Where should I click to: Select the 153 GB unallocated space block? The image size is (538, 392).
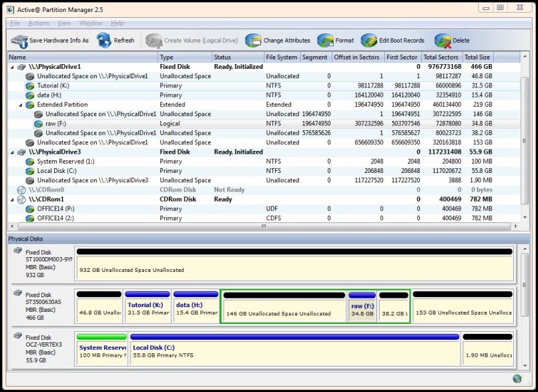463,306
